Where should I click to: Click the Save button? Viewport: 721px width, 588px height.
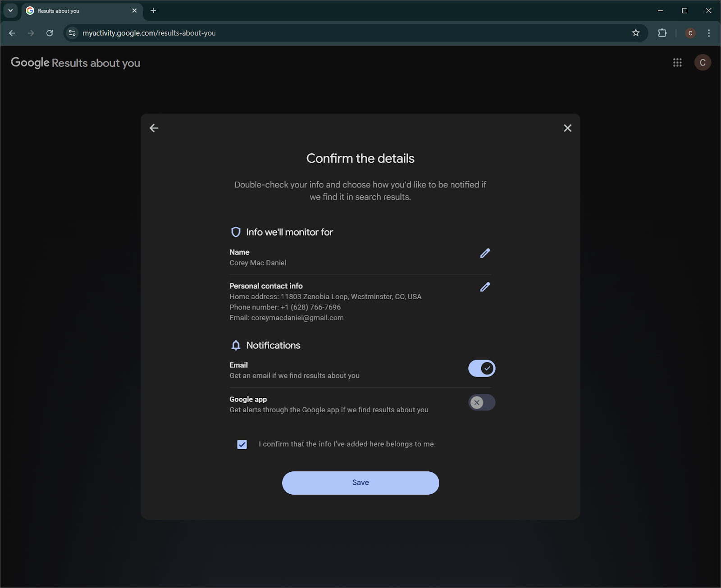pyautogui.click(x=360, y=483)
